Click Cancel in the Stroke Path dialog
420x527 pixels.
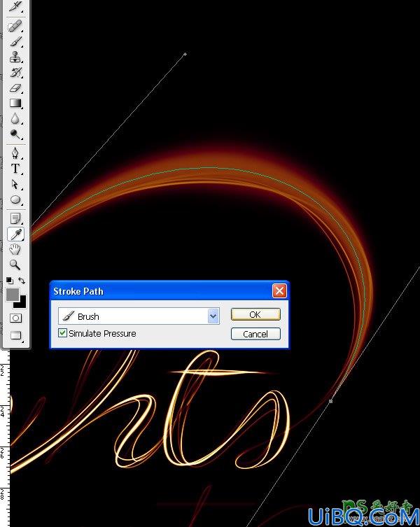(x=255, y=334)
